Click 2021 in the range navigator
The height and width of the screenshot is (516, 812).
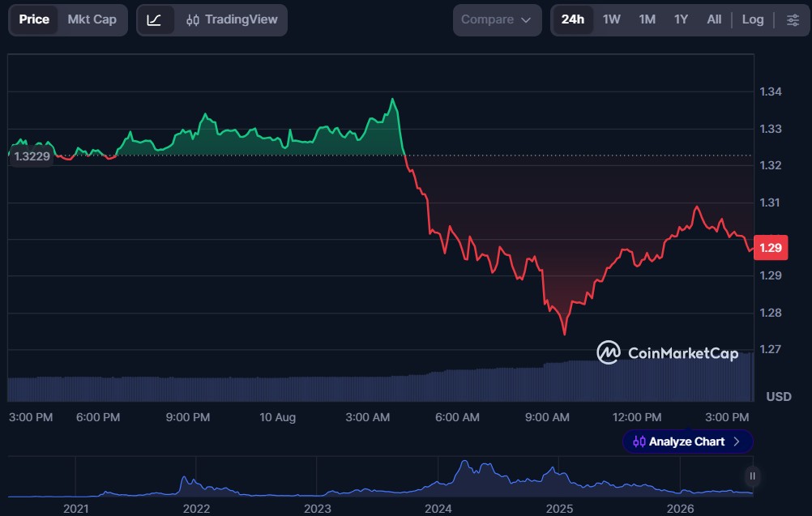[x=75, y=509]
